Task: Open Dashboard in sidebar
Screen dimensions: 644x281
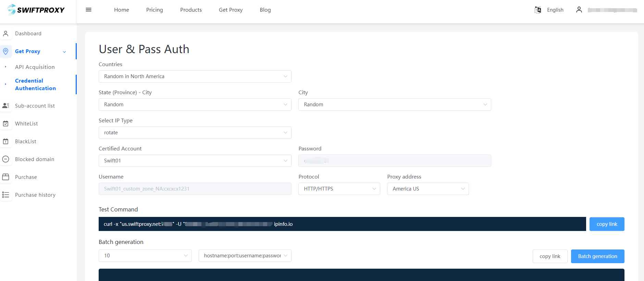Action: 28,34
